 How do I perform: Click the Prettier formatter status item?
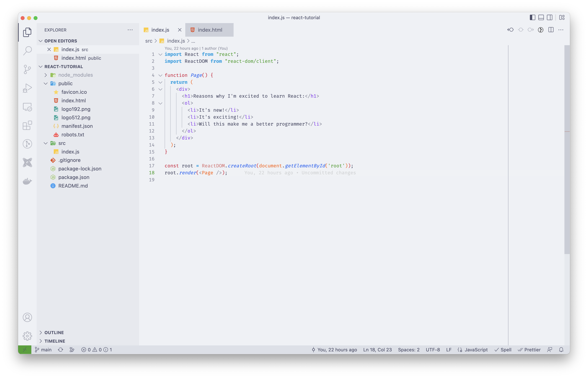tap(529, 350)
